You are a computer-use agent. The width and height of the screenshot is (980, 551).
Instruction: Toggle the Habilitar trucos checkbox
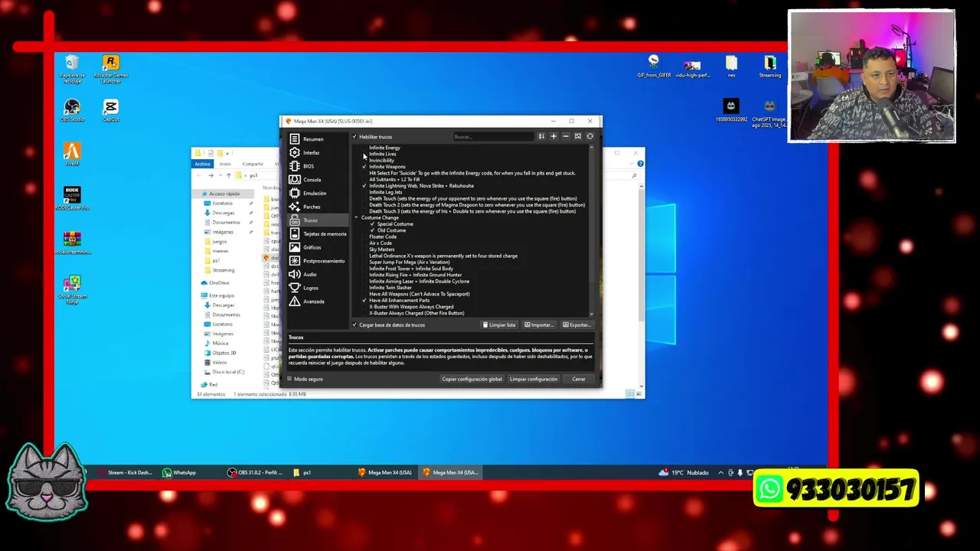(x=354, y=137)
